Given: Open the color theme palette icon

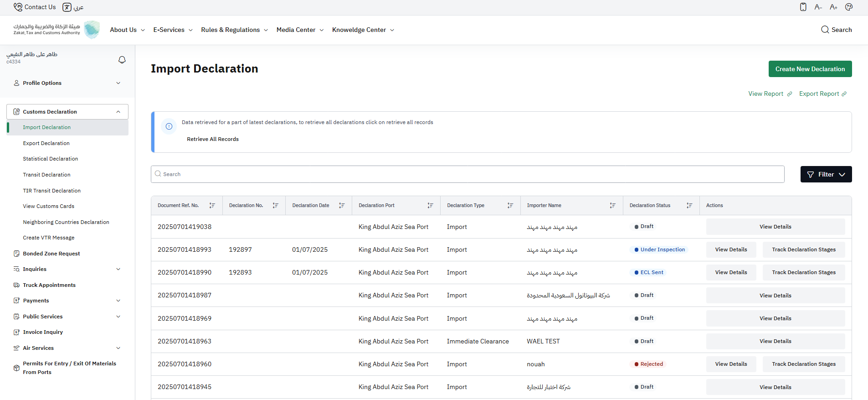Looking at the screenshot, I should click(849, 7).
